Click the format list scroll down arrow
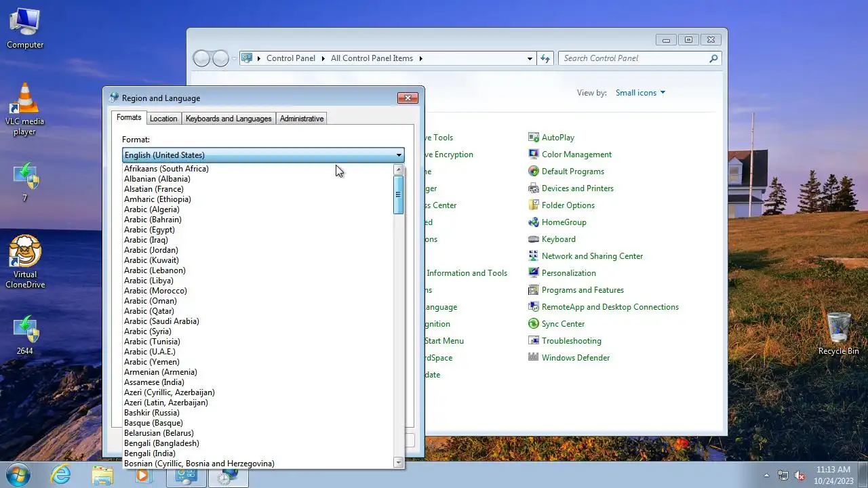868x488 pixels. [x=399, y=462]
